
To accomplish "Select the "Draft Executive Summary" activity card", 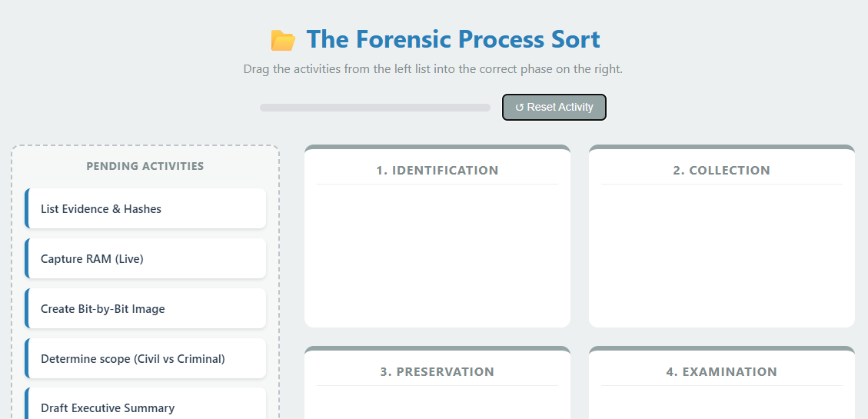I will click(145, 406).
